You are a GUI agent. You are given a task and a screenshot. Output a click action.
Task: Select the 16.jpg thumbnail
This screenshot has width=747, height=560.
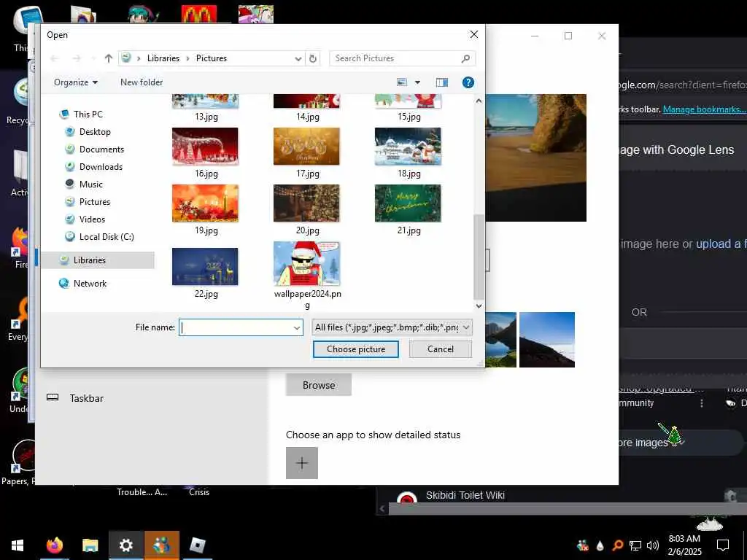(x=205, y=146)
